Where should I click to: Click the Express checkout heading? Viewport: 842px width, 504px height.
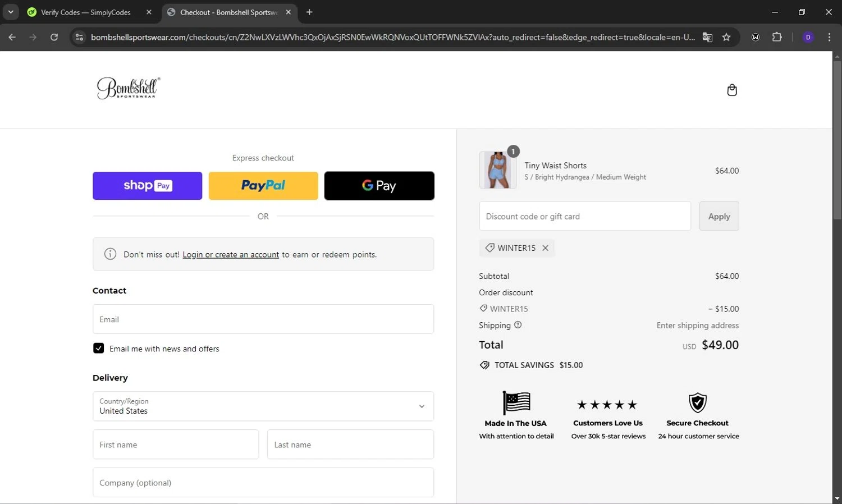263,158
